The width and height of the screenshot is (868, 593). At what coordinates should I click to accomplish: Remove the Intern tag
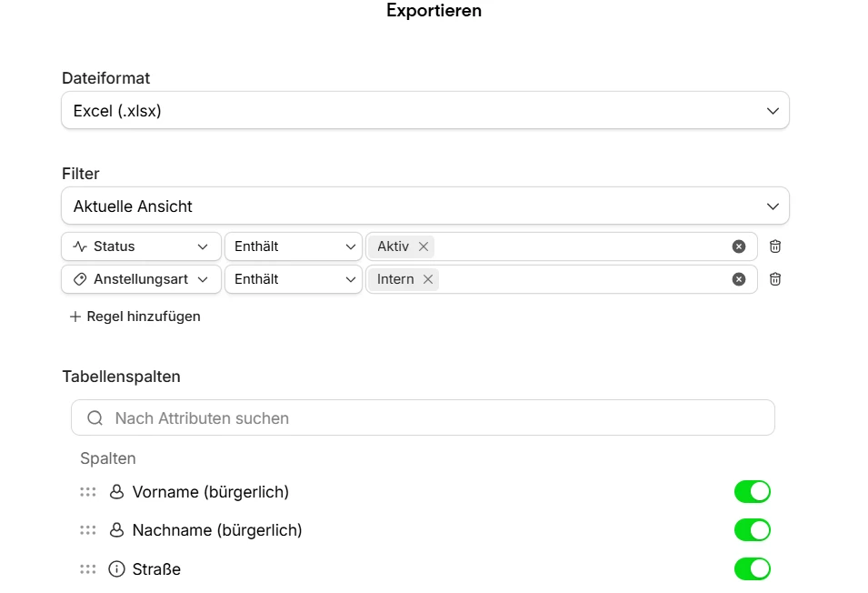click(x=428, y=279)
